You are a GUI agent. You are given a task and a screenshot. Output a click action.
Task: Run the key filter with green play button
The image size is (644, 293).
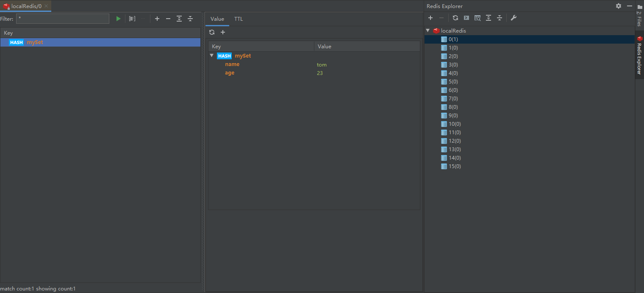tap(118, 19)
